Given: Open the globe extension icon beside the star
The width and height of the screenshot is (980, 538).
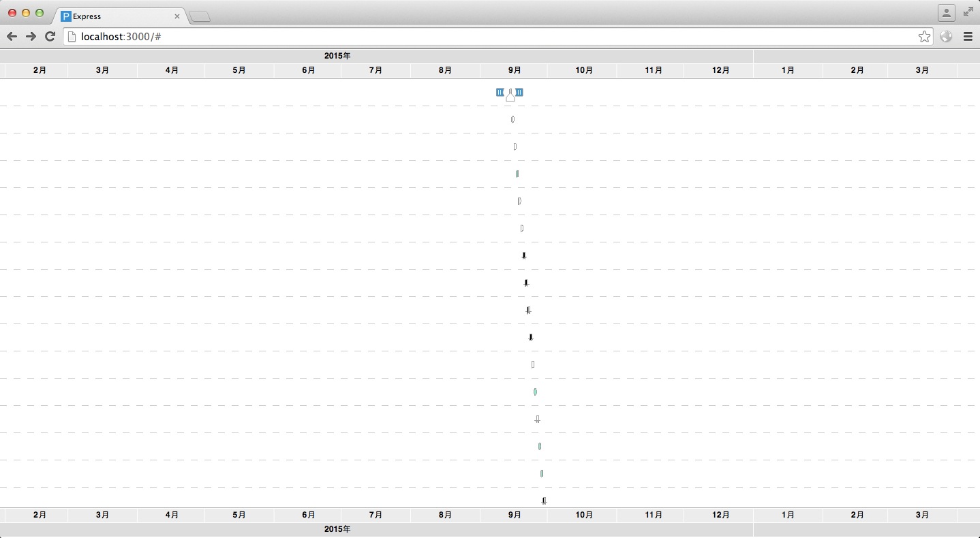Looking at the screenshot, I should pos(946,37).
